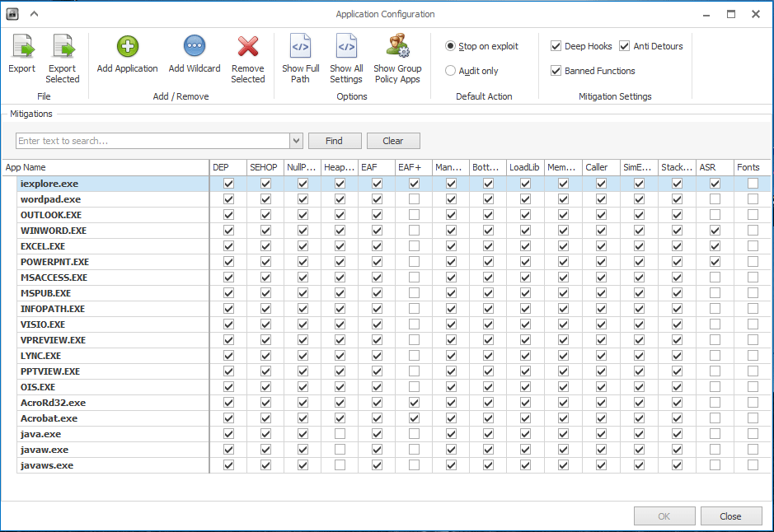Open the title bar quick access dropdown
774x532 pixels.
33,14
